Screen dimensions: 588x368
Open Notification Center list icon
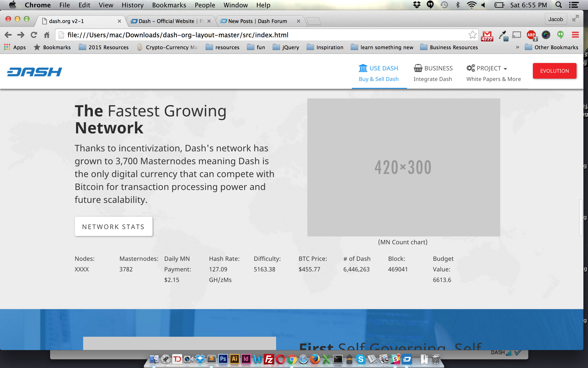point(574,5)
